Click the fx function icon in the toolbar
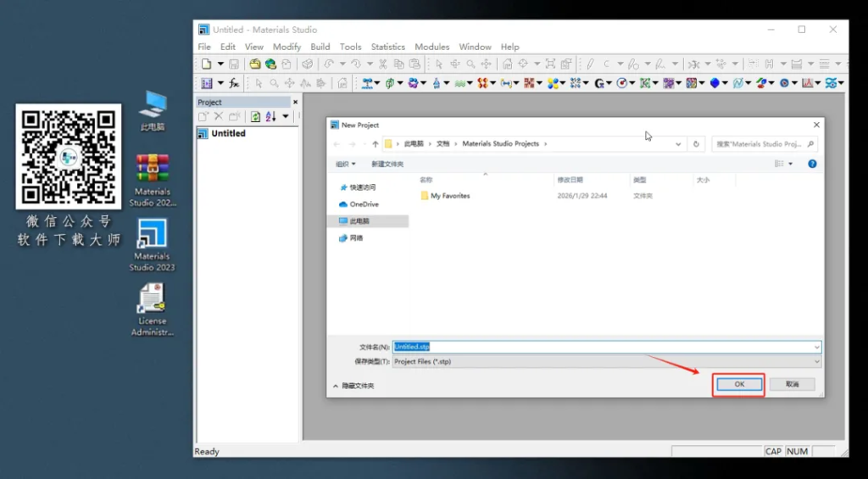Image resolution: width=868 pixels, height=479 pixels. pyautogui.click(x=234, y=83)
